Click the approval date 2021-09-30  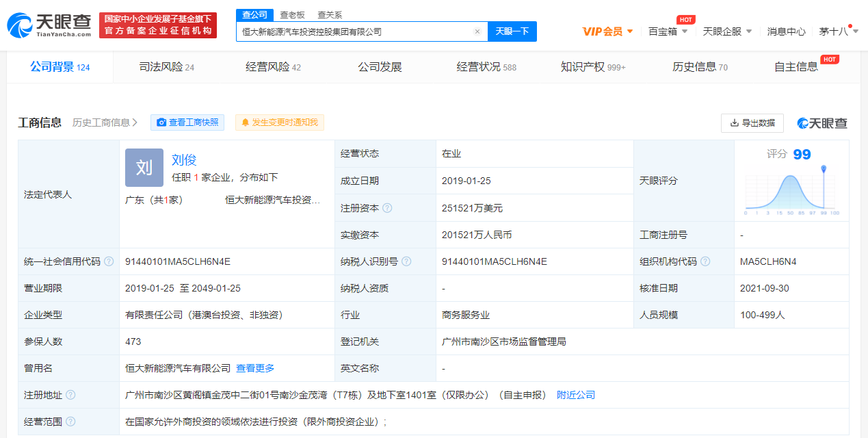click(x=765, y=288)
